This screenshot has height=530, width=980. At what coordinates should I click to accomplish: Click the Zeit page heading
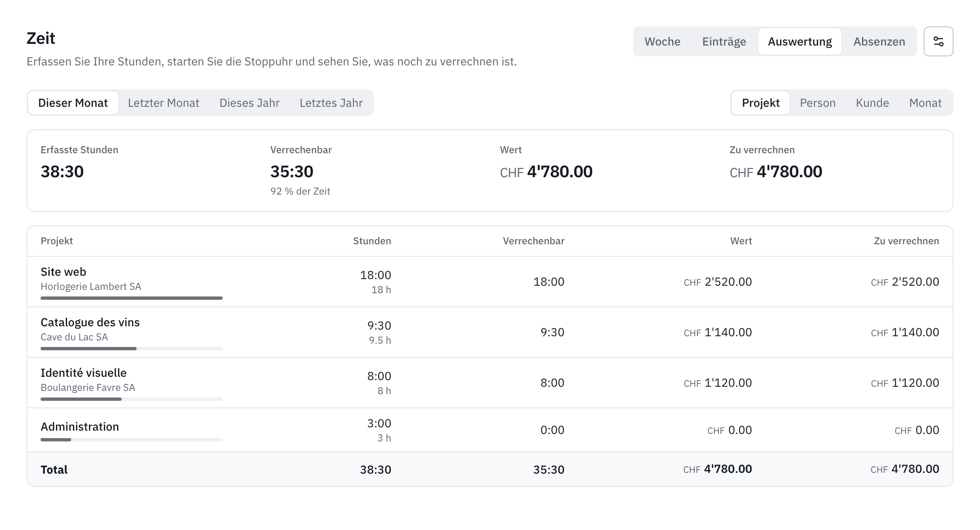click(x=41, y=38)
